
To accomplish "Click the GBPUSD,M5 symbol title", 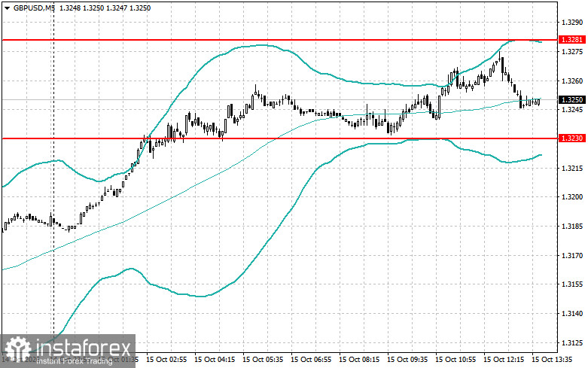I will click(x=34, y=8).
